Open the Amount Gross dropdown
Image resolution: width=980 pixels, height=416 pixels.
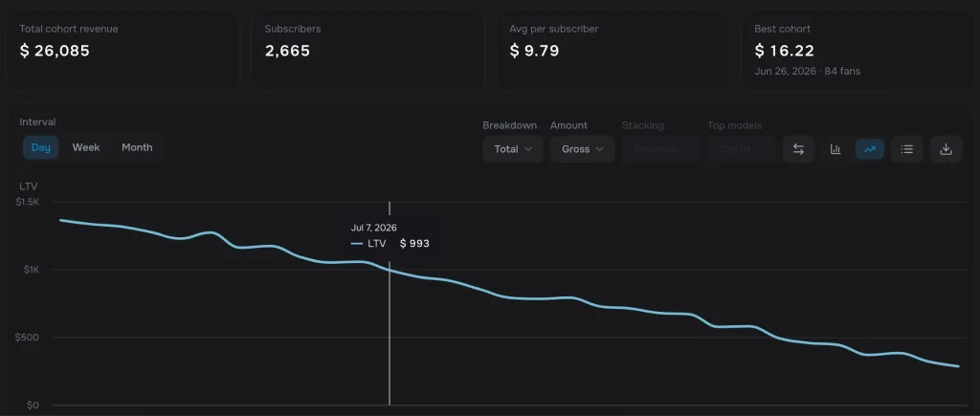(583, 149)
